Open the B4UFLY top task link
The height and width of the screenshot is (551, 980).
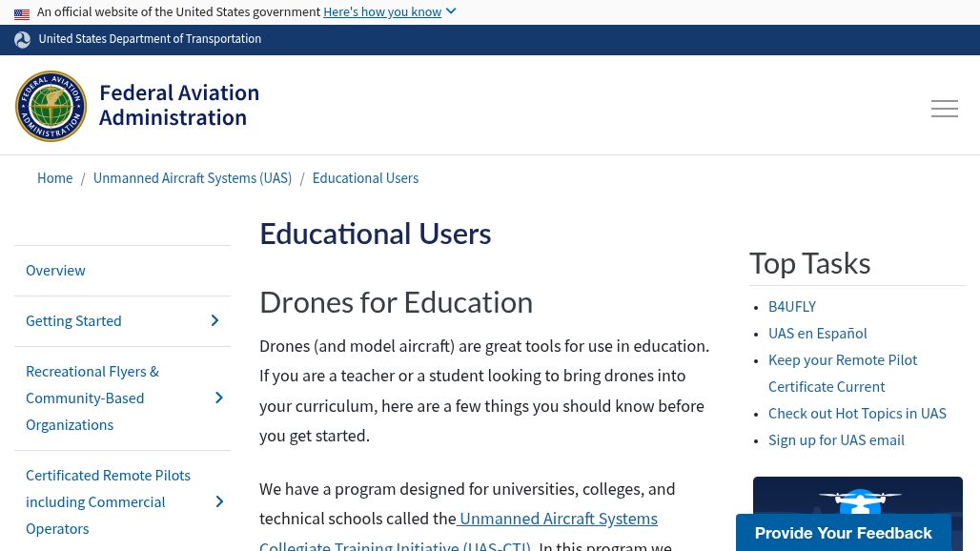pyautogui.click(x=792, y=307)
